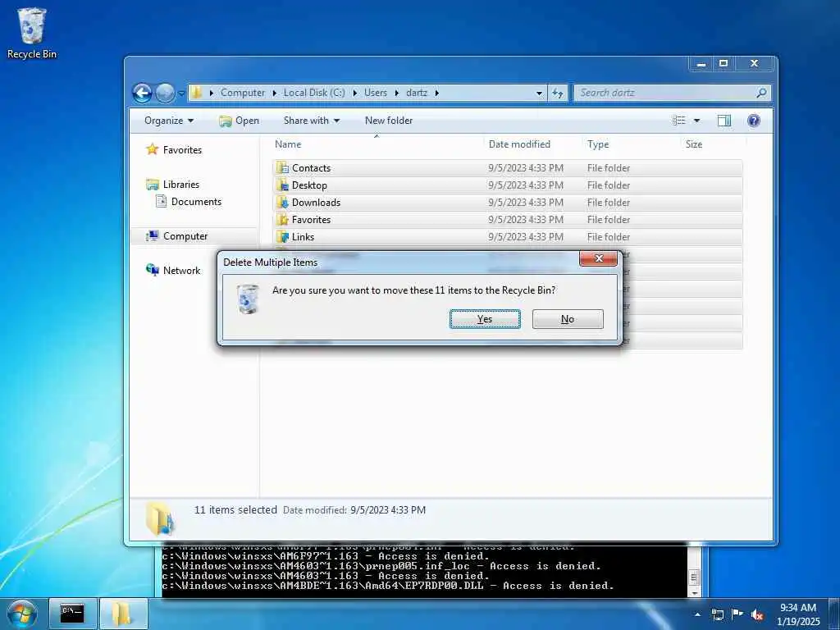The width and height of the screenshot is (840, 630).
Task: Sort by the Name column header
Action: click(288, 144)
